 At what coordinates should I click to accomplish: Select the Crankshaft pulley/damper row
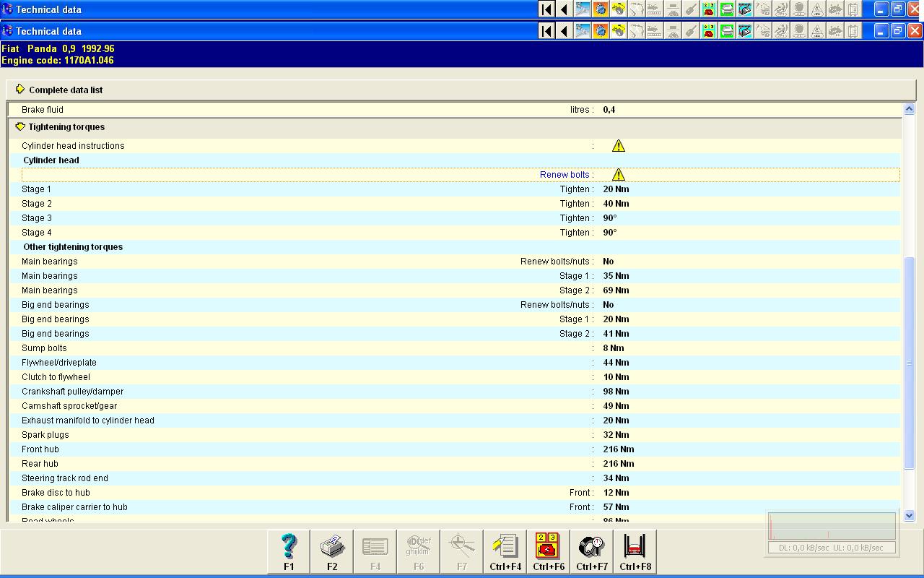click(455, 392)
